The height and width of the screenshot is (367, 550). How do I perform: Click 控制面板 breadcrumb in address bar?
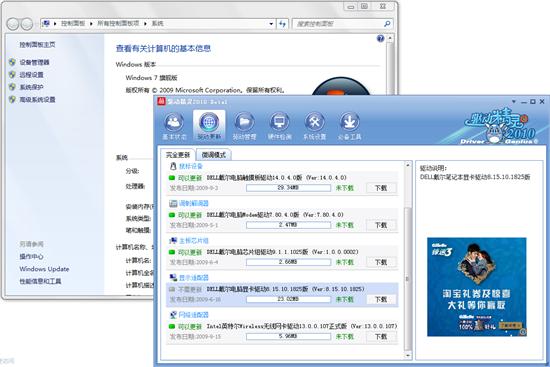point(73,24)
